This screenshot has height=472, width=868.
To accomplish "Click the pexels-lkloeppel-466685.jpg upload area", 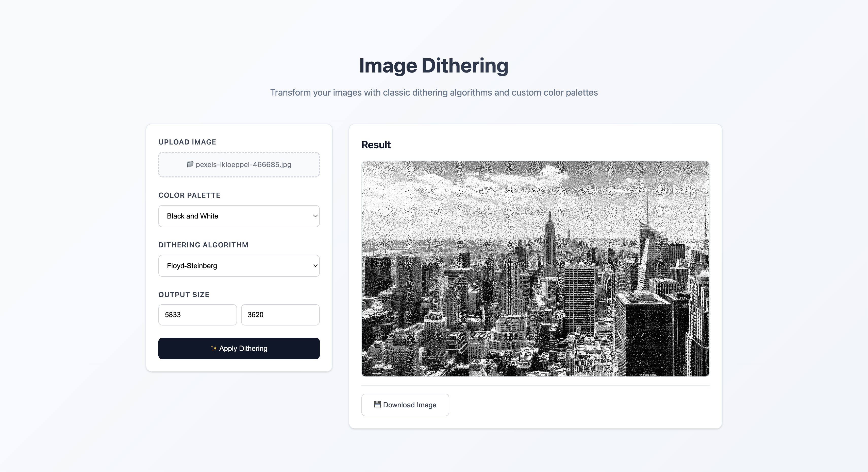I will point(239,165).
